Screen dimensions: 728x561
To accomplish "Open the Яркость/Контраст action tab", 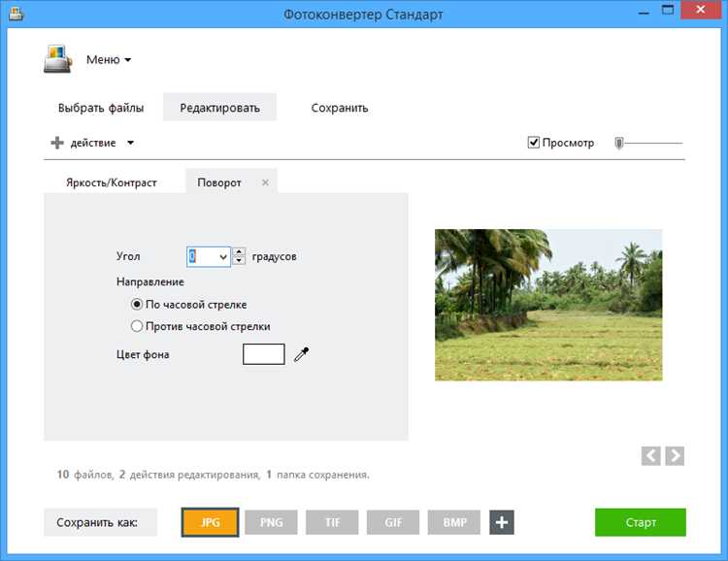I will (112, 182).
